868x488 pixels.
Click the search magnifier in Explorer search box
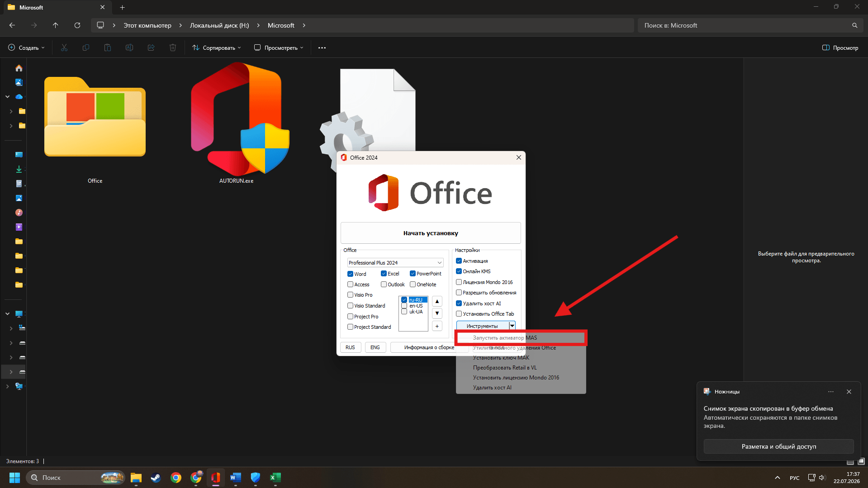coord(854,25)
